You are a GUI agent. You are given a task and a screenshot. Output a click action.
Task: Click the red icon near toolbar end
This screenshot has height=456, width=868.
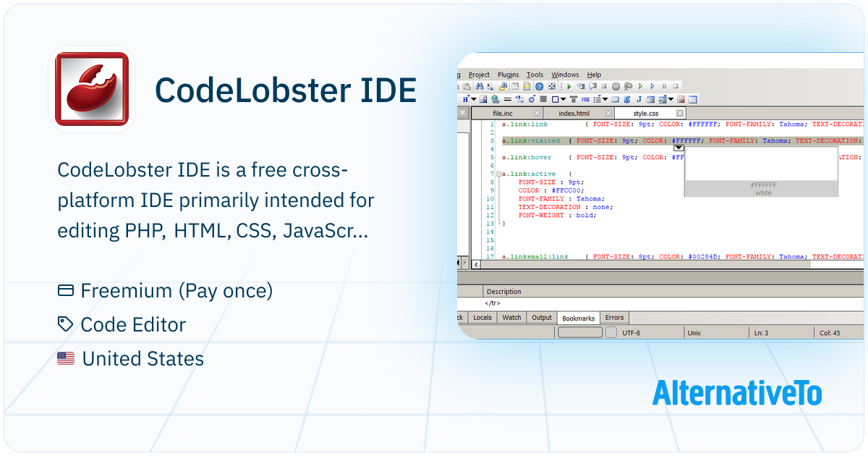pos(681,99)
